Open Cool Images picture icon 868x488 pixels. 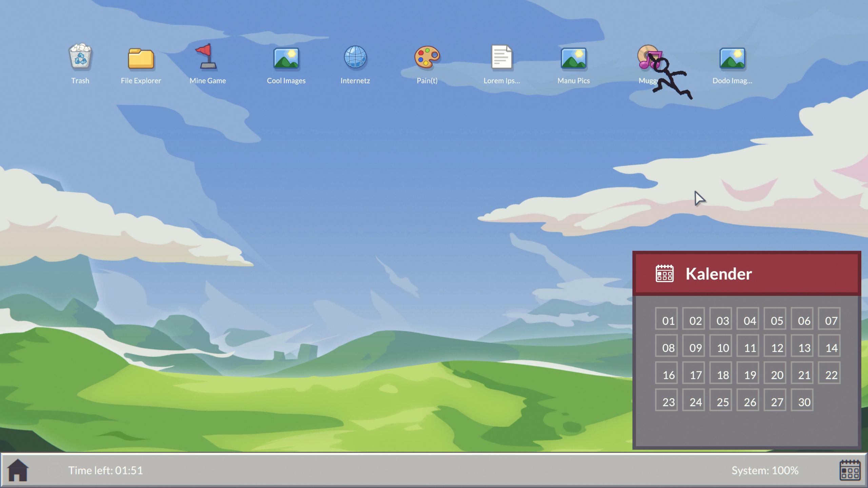(x=286, y=58)
